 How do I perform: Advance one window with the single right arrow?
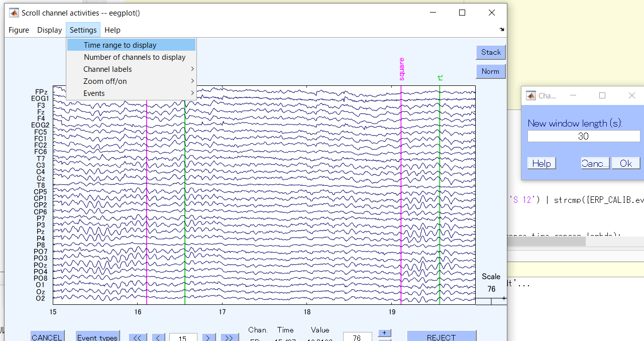click(x=209, y=337)
